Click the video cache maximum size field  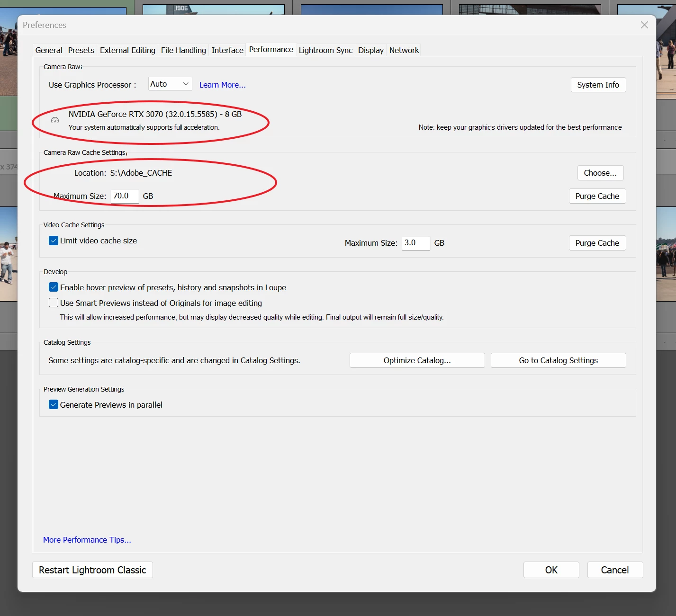pyautogui.click(x=416, y=243)
